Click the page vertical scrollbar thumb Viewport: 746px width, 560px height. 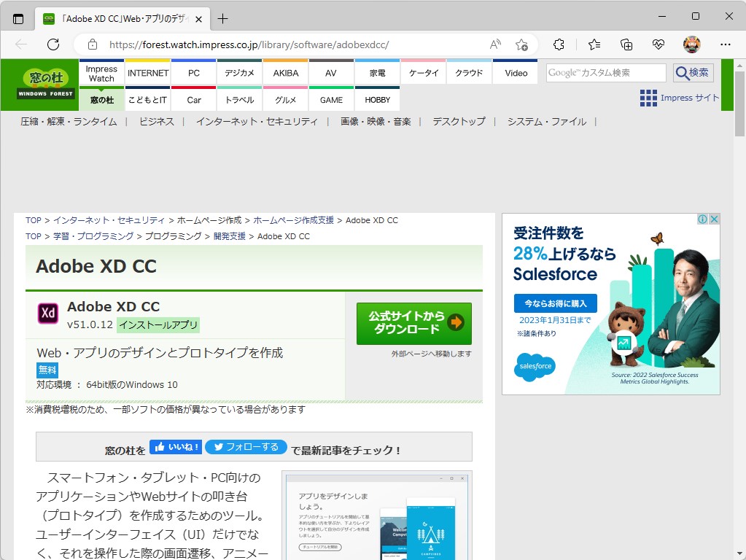[x=740, y=104]
